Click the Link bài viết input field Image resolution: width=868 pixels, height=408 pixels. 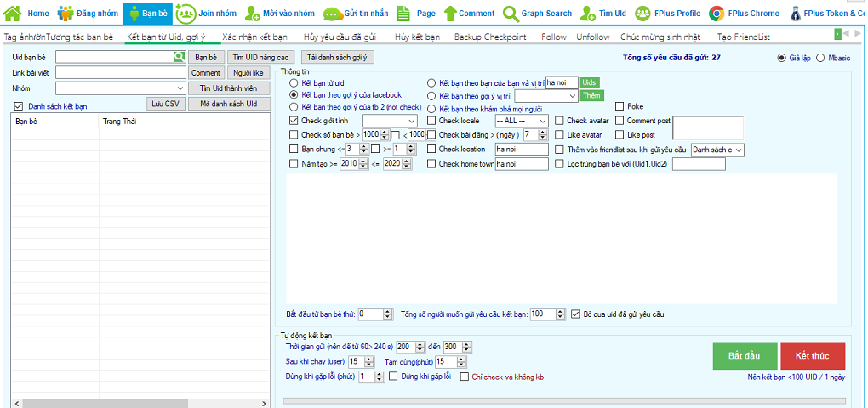(120, 72)
